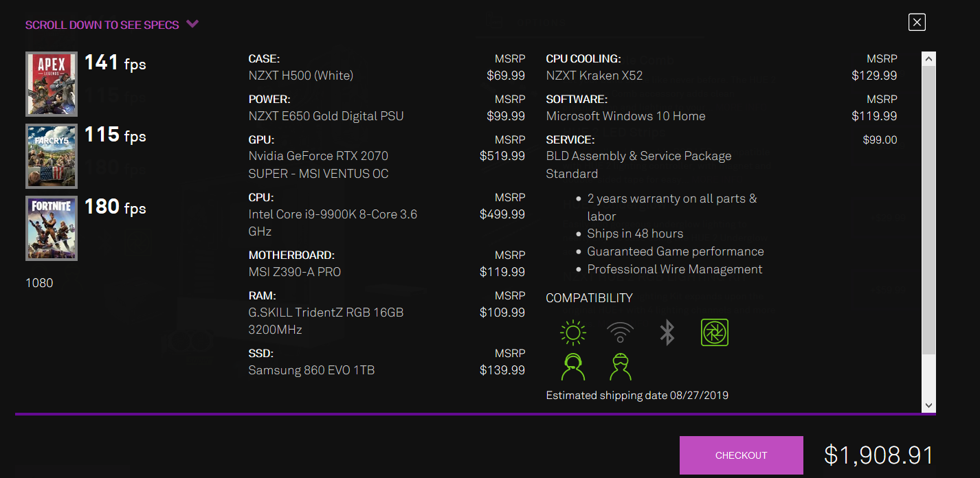980x478 pixels.
Task: Click the $99.99 power supply price
Action: point(506,116)
